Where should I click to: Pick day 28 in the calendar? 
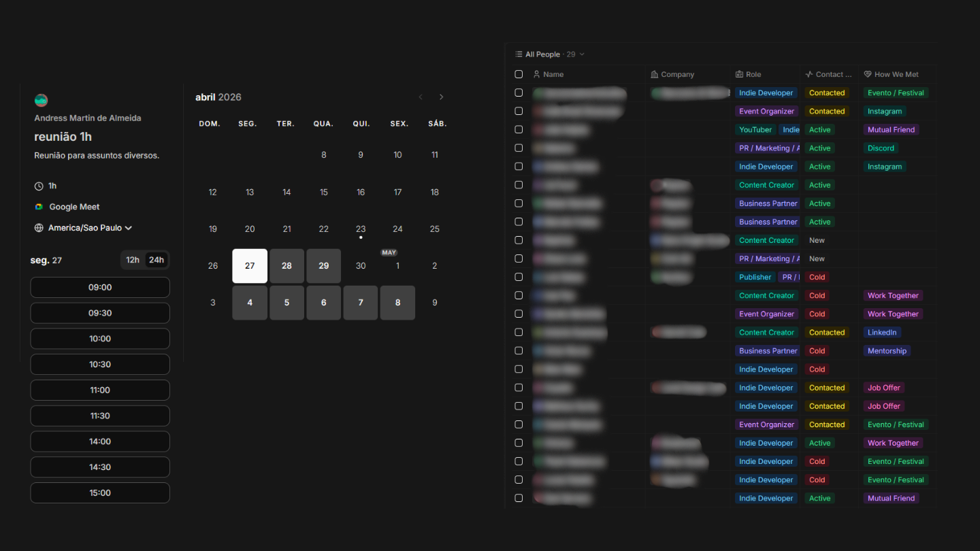(x=287, y=266)
